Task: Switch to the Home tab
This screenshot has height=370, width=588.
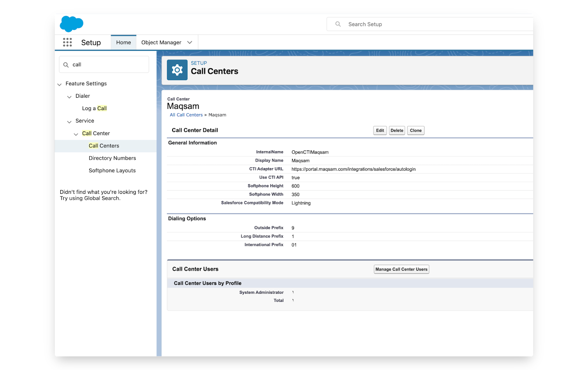Action: (x=123, y=43)
